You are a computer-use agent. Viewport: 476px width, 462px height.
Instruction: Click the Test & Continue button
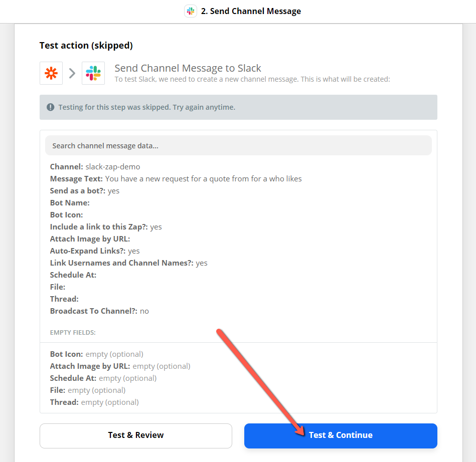(x=341, y=435)
